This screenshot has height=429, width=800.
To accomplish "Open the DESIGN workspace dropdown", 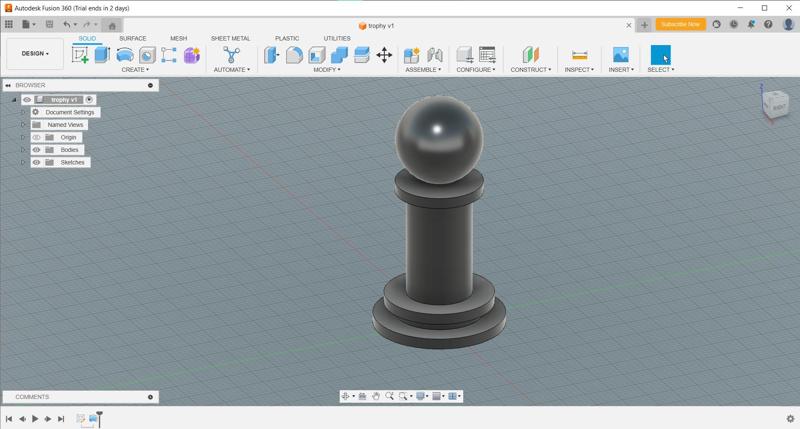I will (x=35, y=54).
